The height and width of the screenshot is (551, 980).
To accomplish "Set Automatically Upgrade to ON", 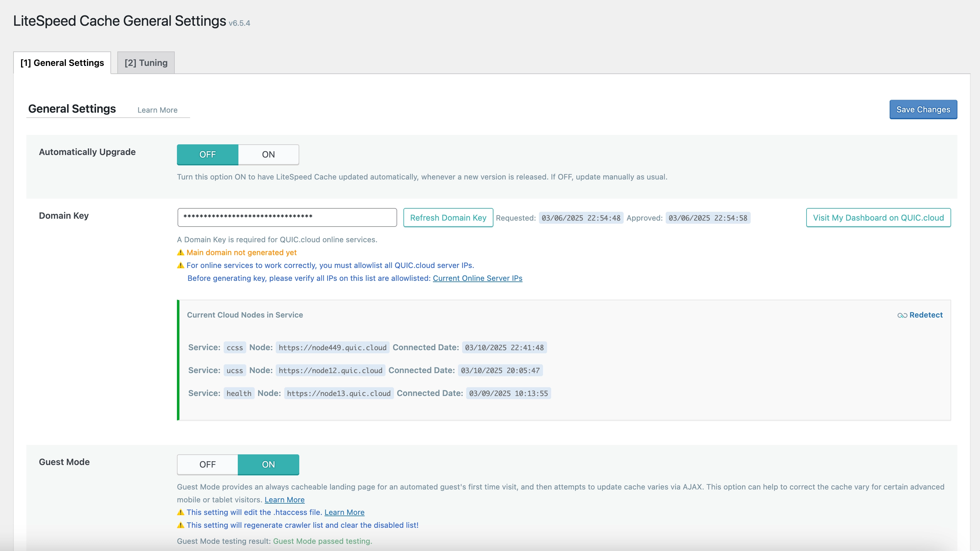I will click(269, 154).
